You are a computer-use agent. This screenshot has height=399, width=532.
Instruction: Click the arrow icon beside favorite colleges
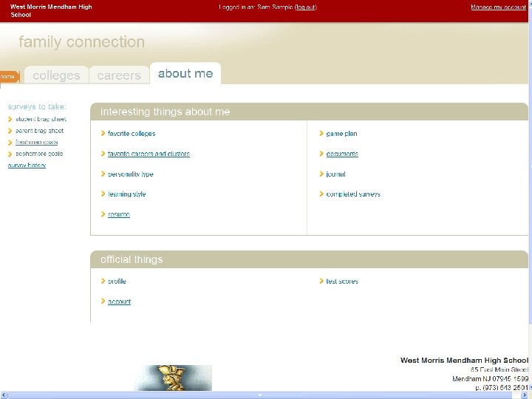(x=103, y=133)
